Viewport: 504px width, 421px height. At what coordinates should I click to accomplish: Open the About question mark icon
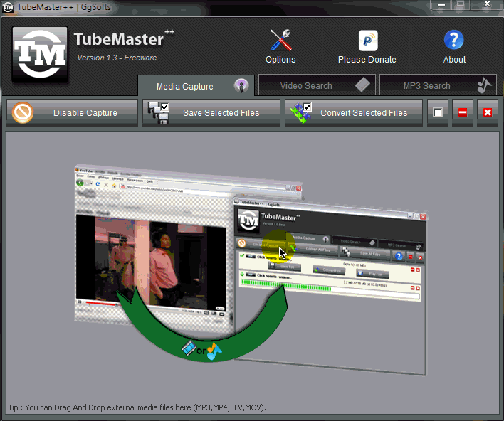454,40
